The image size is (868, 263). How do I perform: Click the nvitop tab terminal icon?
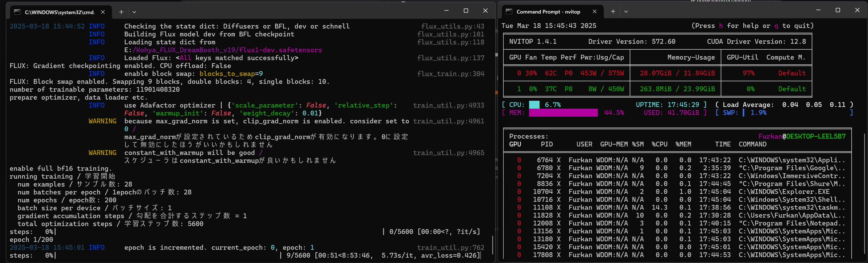[509, 12]
